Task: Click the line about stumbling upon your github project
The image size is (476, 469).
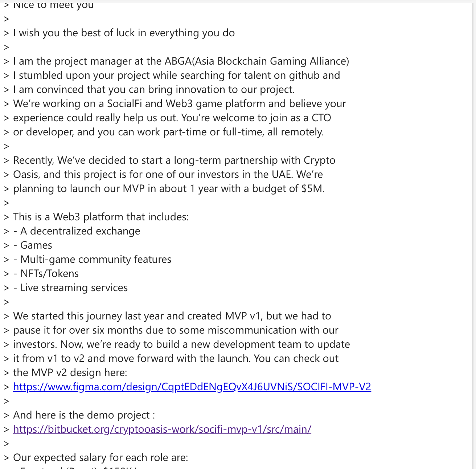Action: coord(176,75)
